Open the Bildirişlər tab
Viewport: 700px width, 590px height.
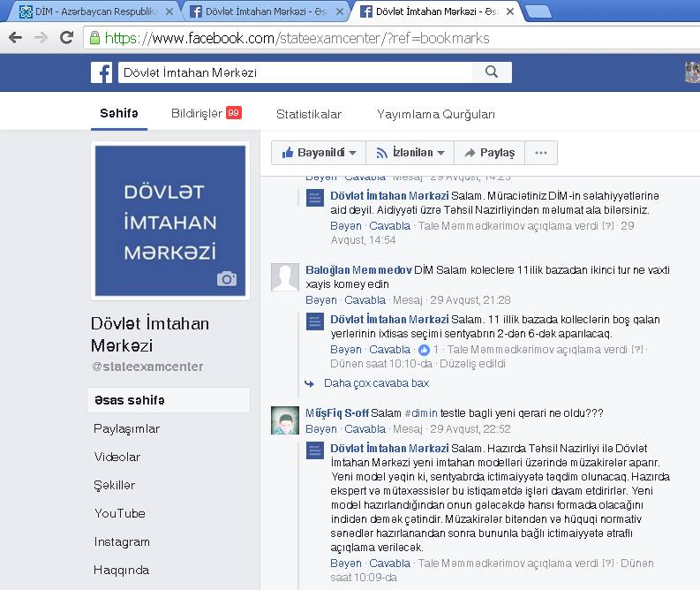click(x=207, y=113)
